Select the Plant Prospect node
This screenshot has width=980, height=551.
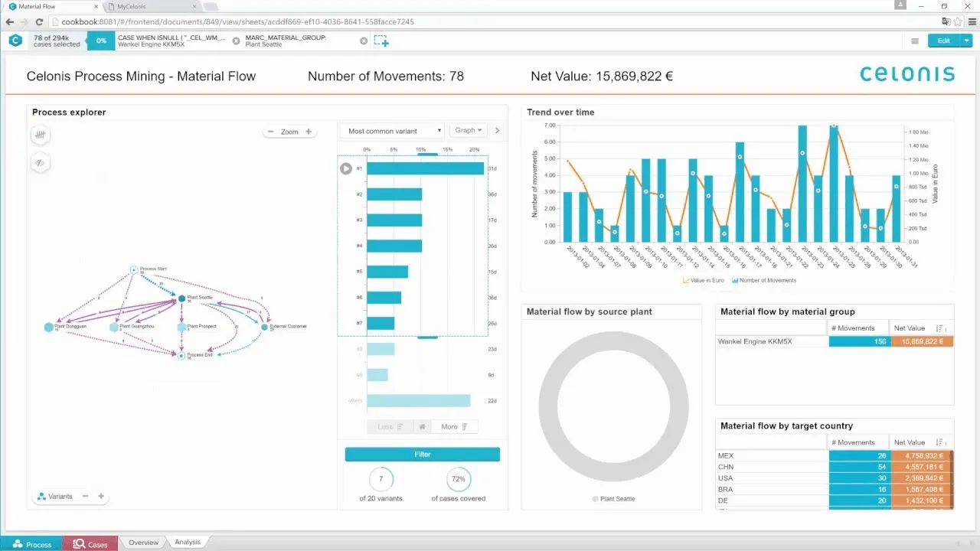(x=181, y=327)
